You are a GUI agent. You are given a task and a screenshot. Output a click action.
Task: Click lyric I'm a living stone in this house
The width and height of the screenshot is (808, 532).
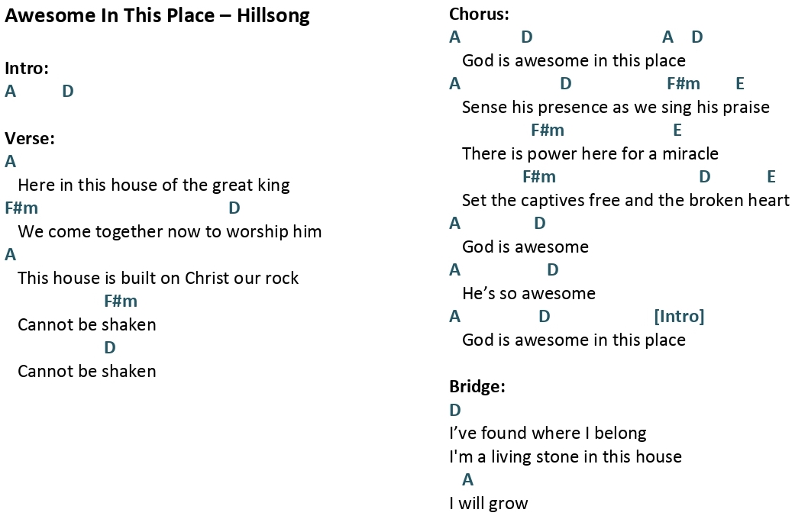[565, 456]
